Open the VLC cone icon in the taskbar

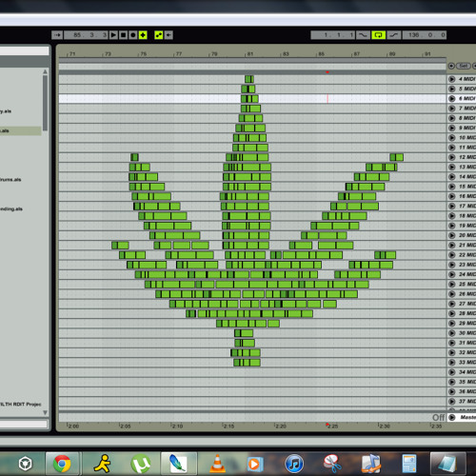tap(217, 464)
